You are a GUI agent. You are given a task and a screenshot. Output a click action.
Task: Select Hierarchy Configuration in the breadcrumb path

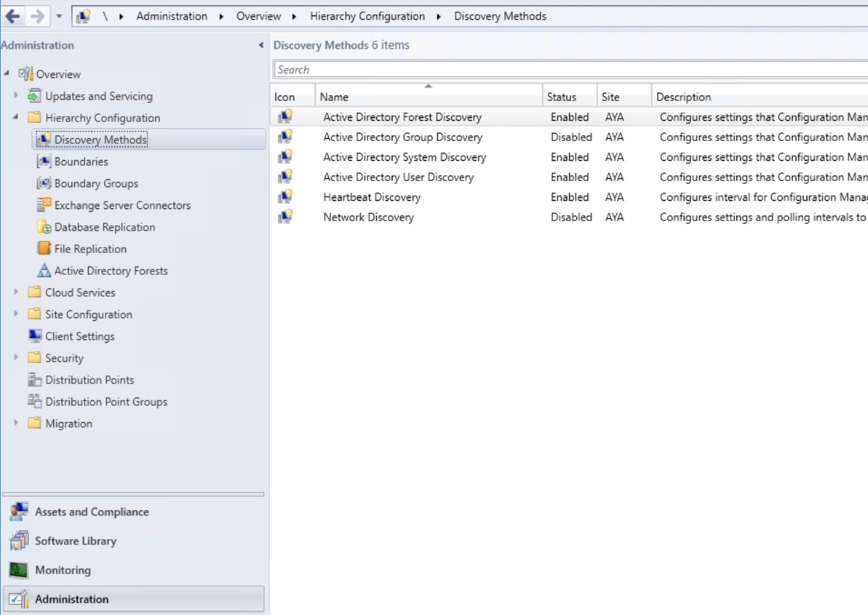pyautogui.click(x=367, y=16)
